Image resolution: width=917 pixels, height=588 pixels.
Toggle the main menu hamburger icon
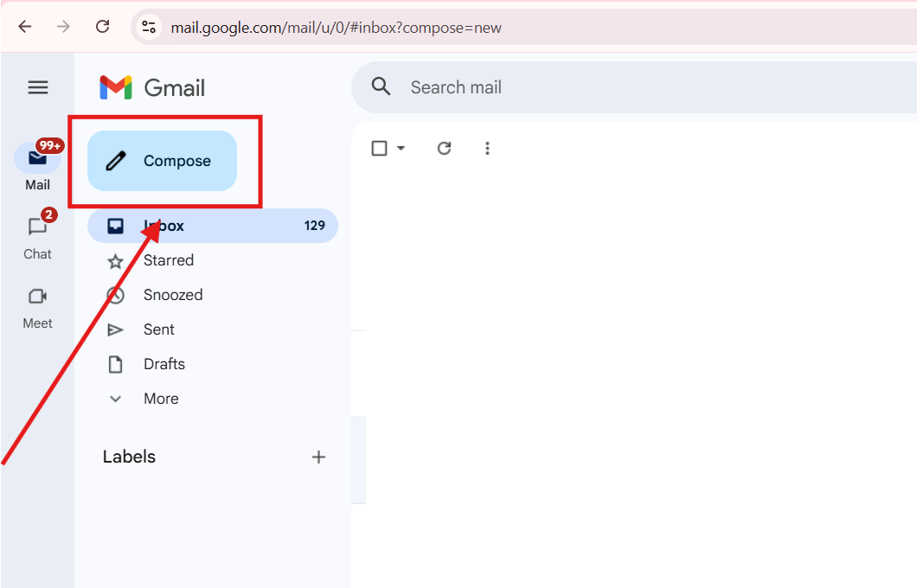[x=38, y=87]
